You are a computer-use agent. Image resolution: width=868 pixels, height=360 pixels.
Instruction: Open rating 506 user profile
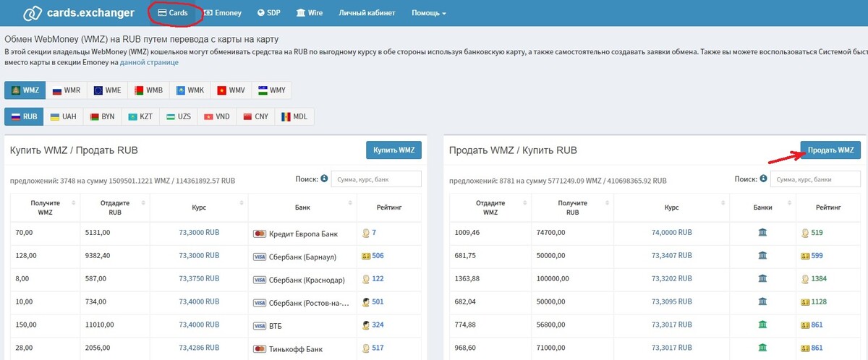click(378, 257)
